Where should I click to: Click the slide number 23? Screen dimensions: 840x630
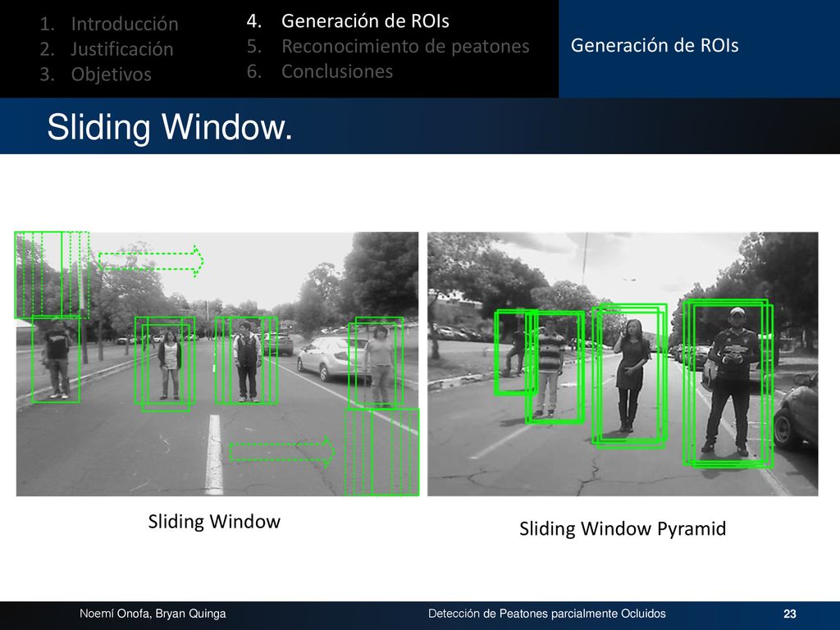[x=790, y=614]
